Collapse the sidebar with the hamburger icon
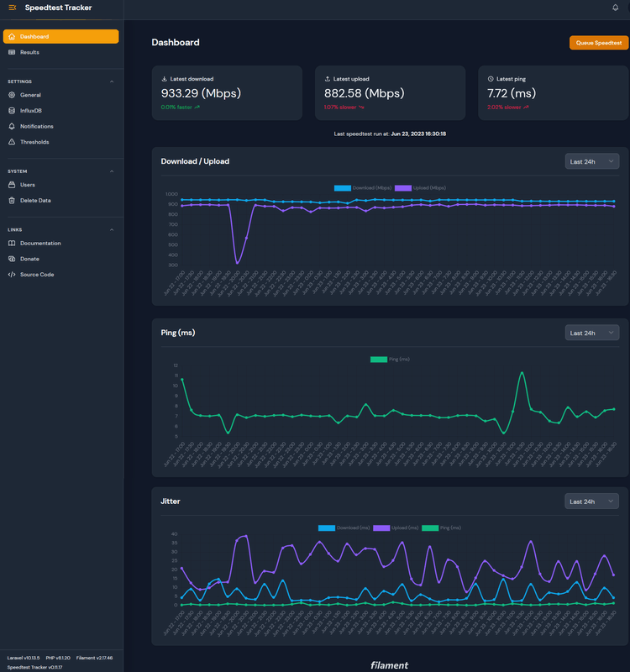Image resolution: width=630 pixels, height=672 pixels. [x=12, y=8]
